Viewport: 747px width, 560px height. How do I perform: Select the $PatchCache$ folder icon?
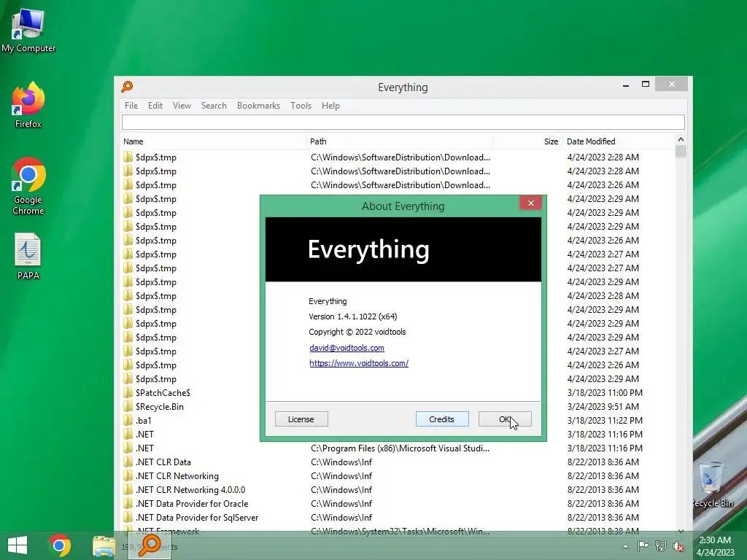click(x=128, y=392)
